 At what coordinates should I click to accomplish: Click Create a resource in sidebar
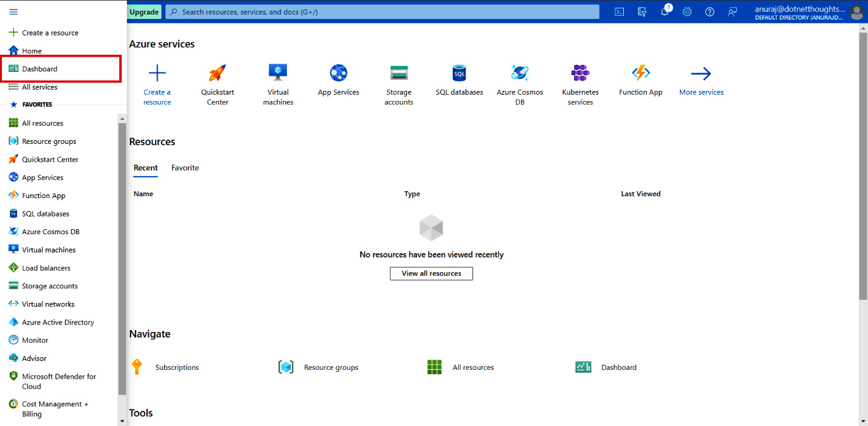(43, 33)
